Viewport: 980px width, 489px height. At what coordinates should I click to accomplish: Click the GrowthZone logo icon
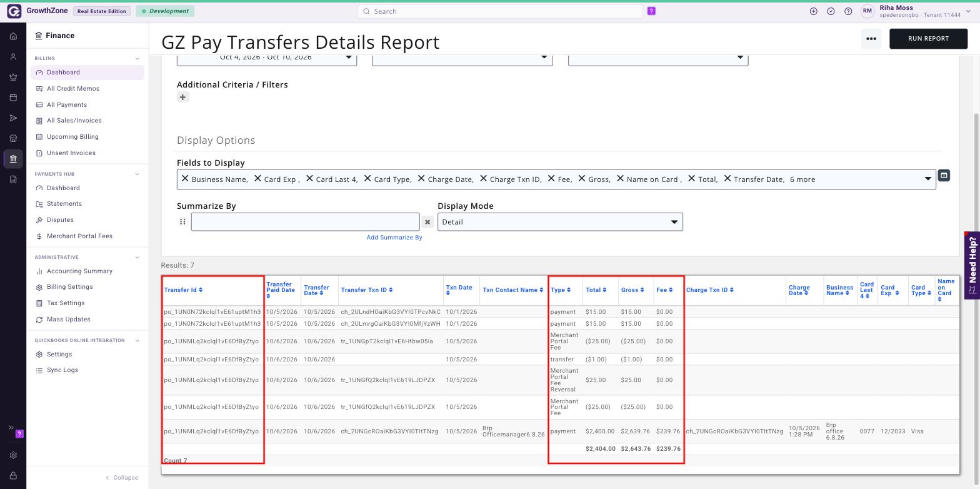click(14, 11)
